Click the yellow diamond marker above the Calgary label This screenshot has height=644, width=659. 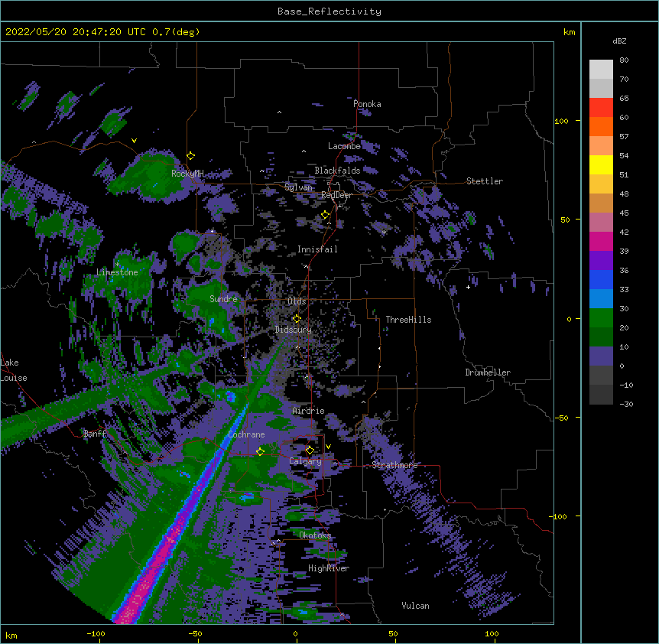click(310, 450)
